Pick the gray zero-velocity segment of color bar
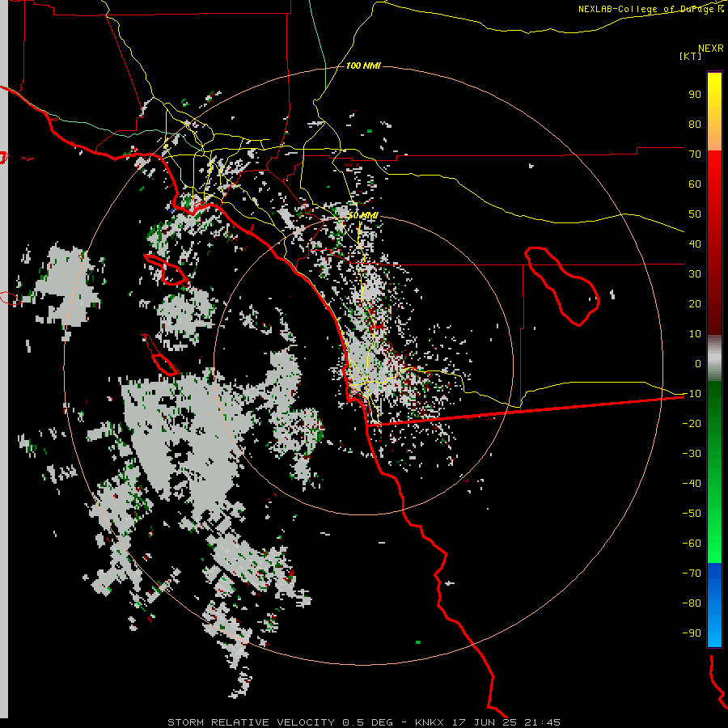728x728 pixels. 714,358
